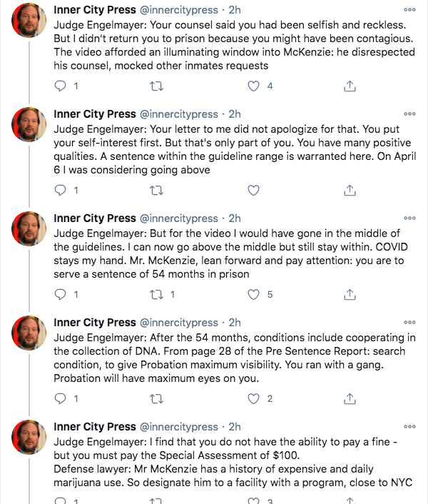The height and width of the screenshot is (504, 428).
Task: Retweet the '54 months in prison' tweet
Action: point(157,294)
